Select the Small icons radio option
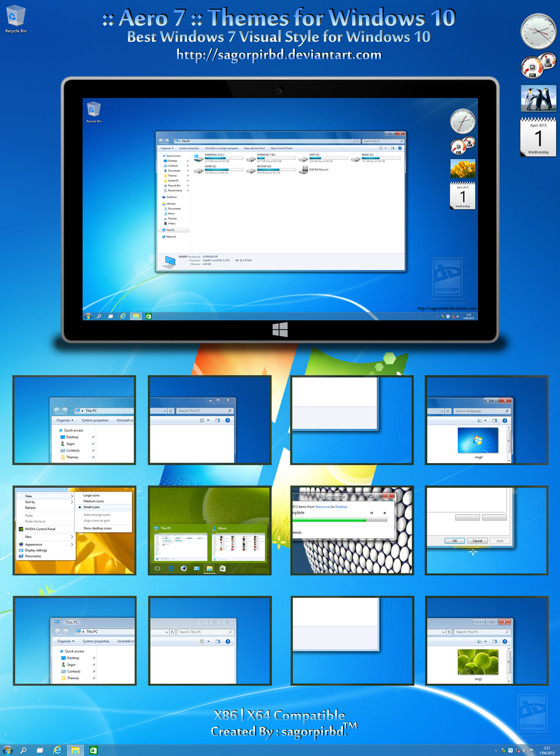 (x=92, y=507)
